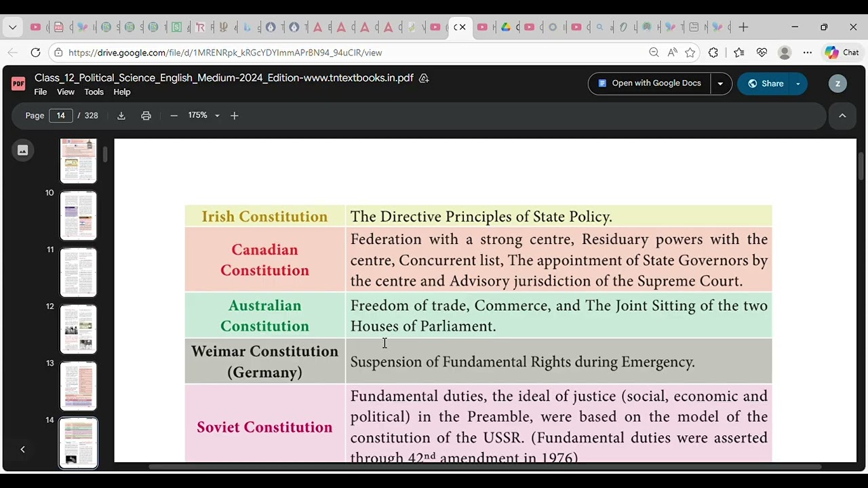Click the page number input field
Viewport: 868px width, 488px height.
[60, 115]
